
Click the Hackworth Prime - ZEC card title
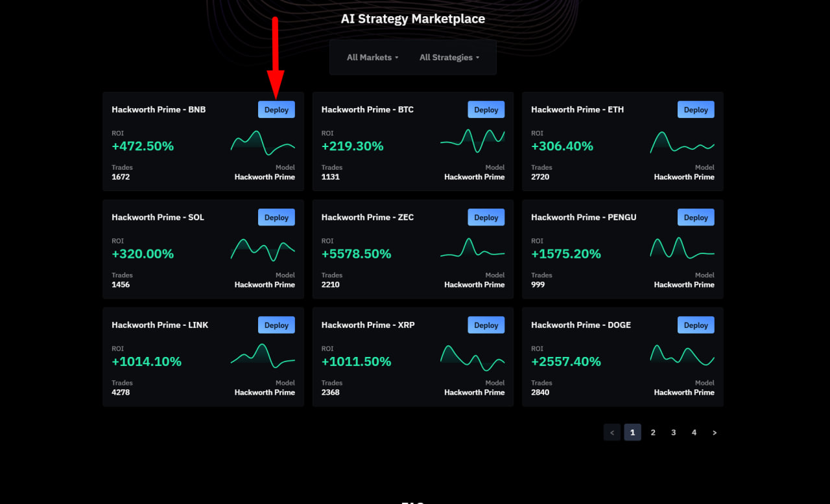[x=367, y=217]
